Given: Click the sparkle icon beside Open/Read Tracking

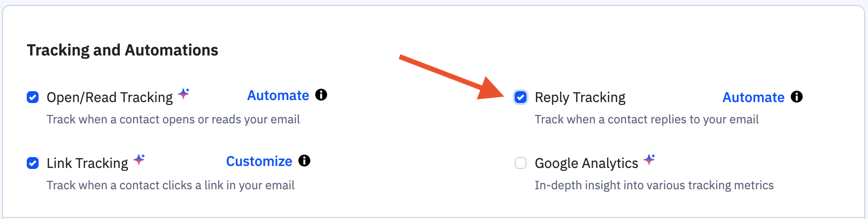Looking at the screenshot, I should (x=184, y=93).
